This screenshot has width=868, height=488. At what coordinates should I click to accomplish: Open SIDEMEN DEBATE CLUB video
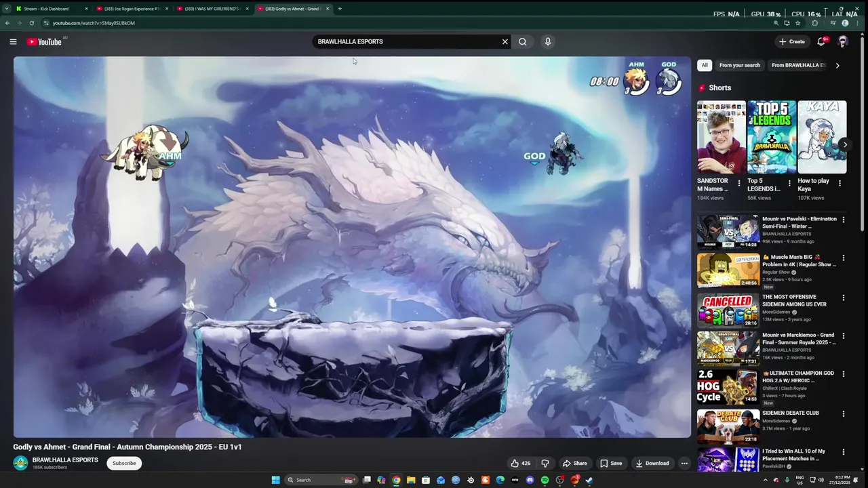coord(728,426)
